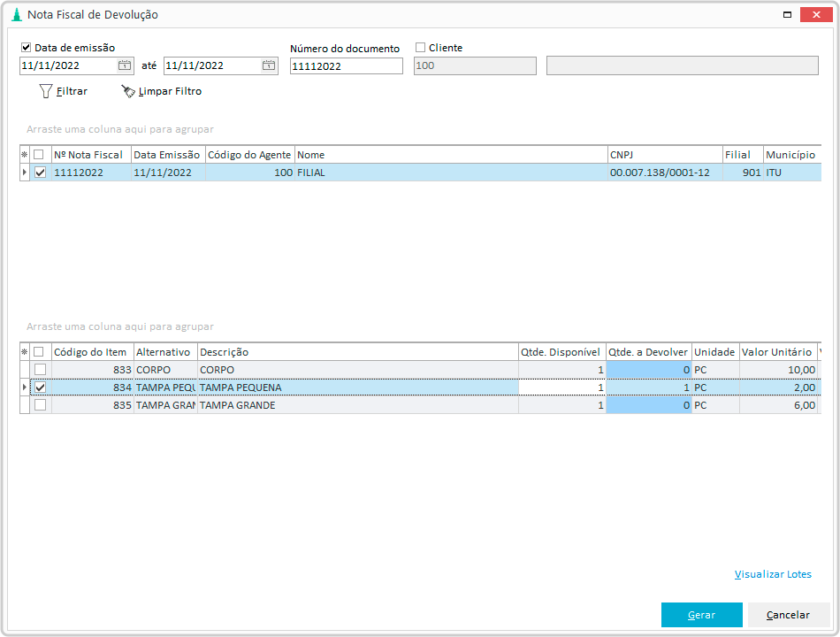Click the Cancelar button
The height and width of the screenshot is (637, 840).
coord(788,615)
